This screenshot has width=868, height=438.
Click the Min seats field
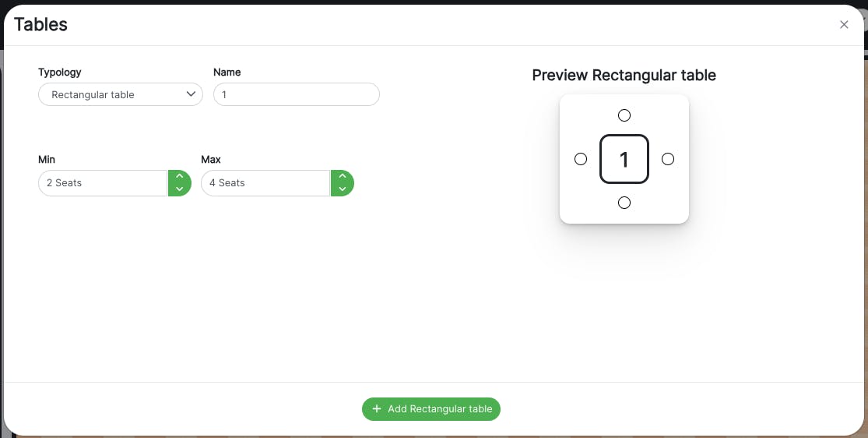click(103, 183)
